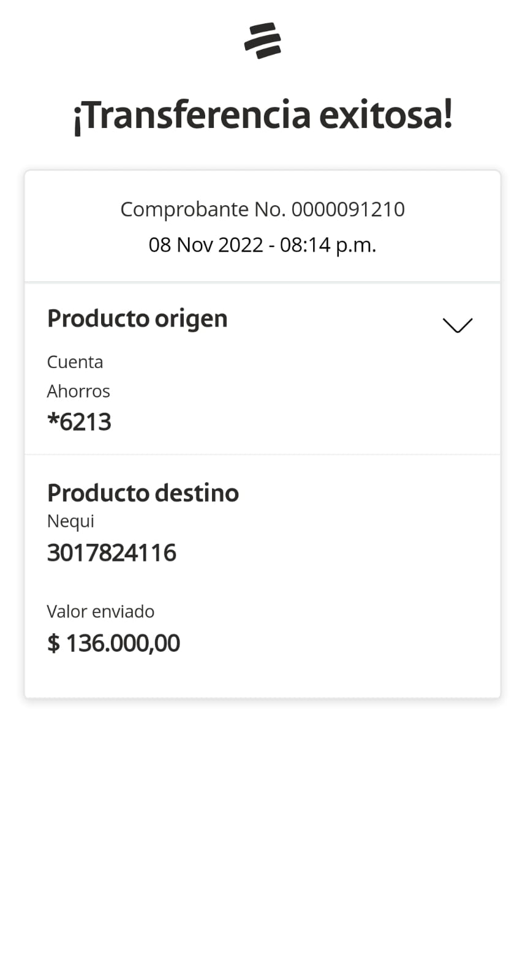Screen dimensions: 525x980
Task: Select the Nequi number 3017824116
Action: pyautogui.click(x=111, y=553)
